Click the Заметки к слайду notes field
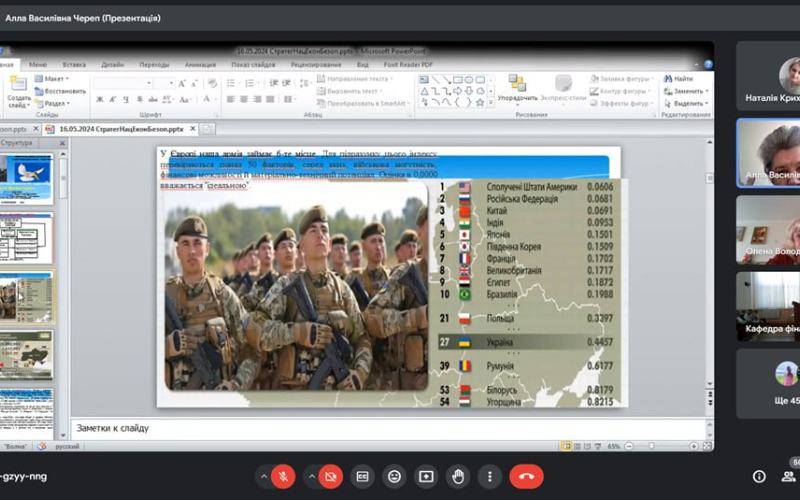This screenshot has width=800, height=500. 388,429
